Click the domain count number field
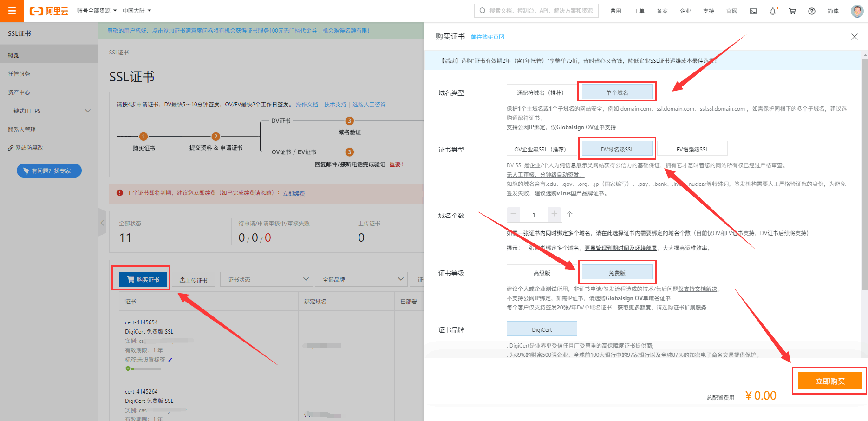The image size is (868, 421). [x=534, y=214]
